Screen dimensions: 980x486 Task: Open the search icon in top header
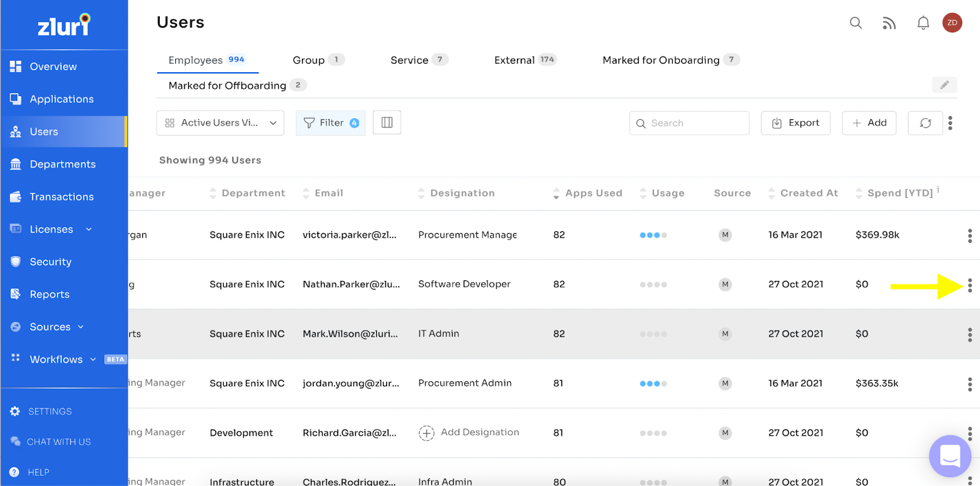[856, 23]
